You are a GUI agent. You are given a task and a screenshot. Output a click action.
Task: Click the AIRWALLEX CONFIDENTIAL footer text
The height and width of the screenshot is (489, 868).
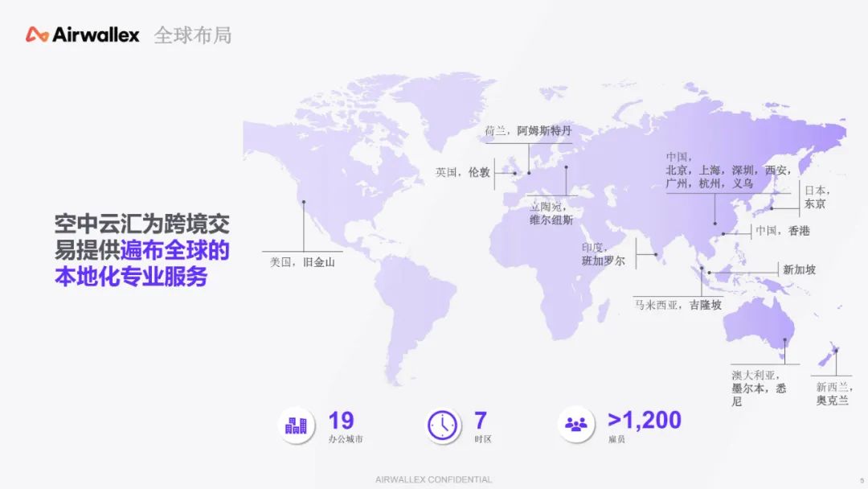click(x=434, y=479)
